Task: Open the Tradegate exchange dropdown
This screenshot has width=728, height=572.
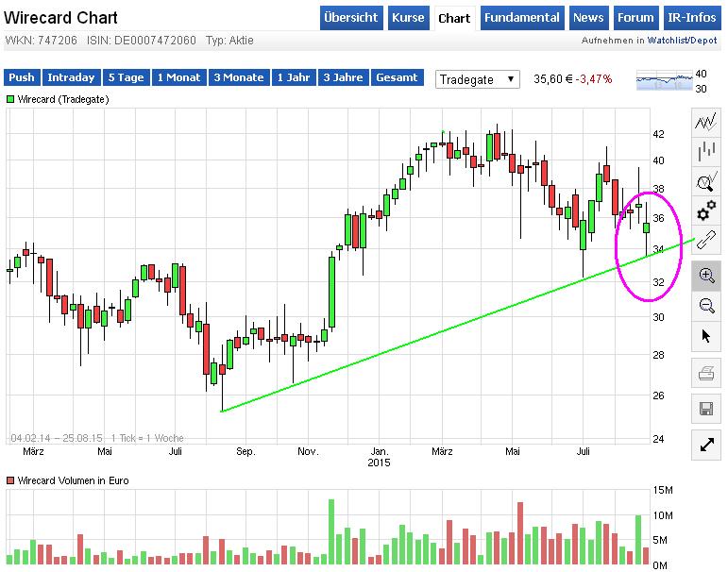Action: [478, 79]
